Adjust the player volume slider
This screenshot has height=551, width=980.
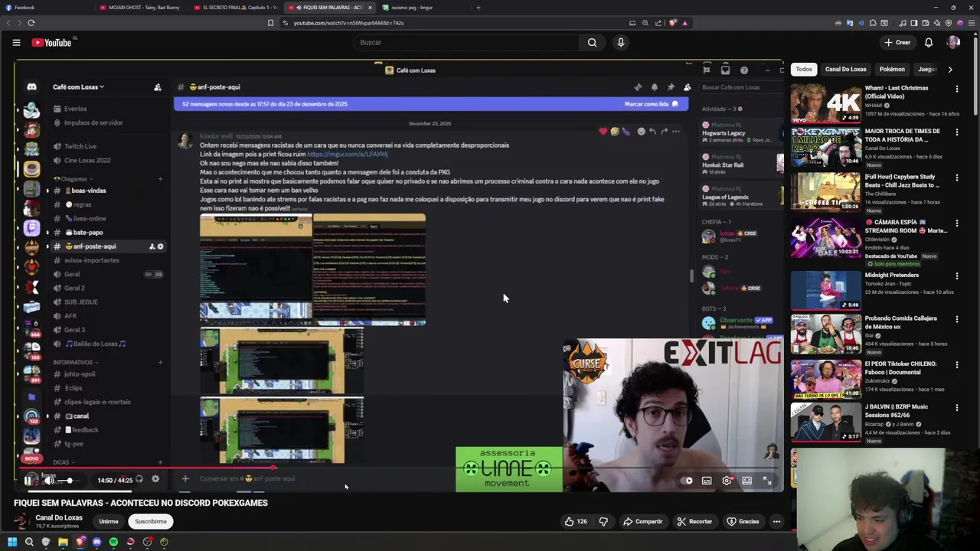tap(70, 481)
